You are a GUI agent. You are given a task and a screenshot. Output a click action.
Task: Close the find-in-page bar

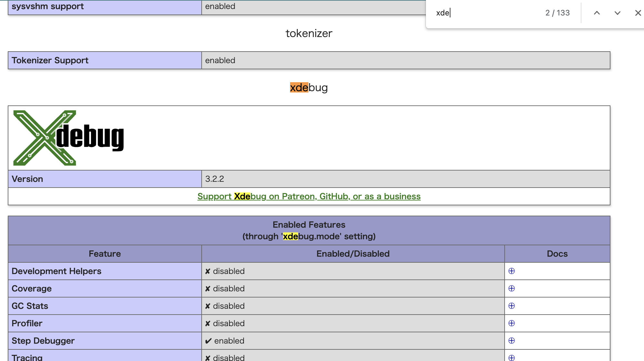[638, 13]
